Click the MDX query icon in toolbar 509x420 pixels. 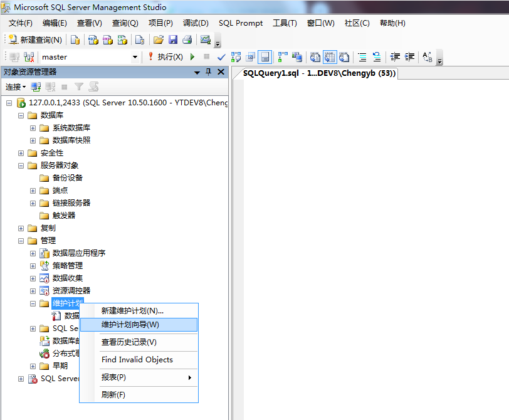93,39
